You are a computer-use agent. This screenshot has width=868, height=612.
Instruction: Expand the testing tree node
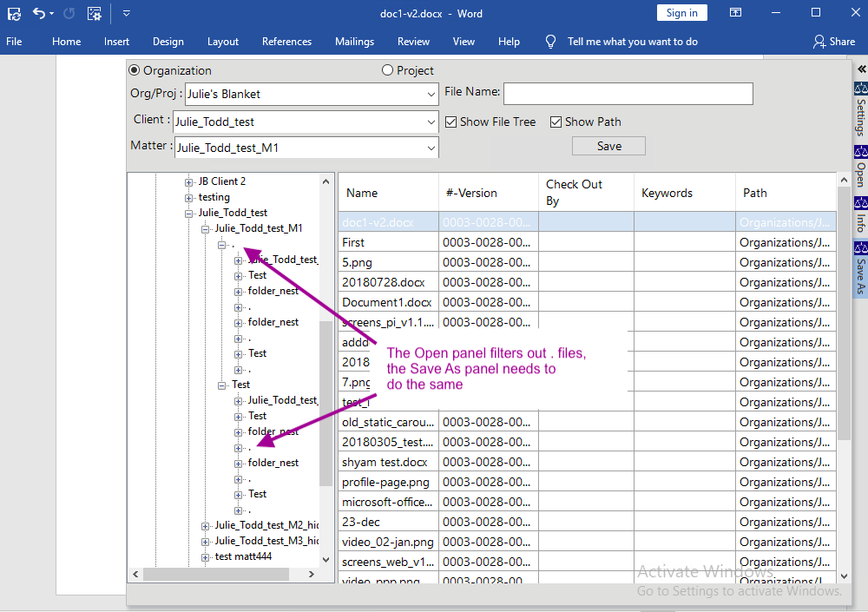[x=188, y=198]
